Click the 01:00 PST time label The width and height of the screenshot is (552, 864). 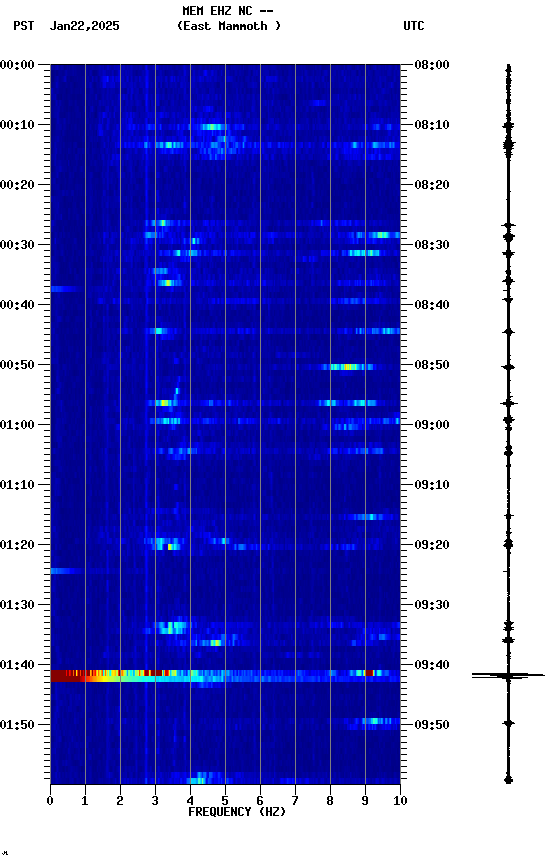17,425
